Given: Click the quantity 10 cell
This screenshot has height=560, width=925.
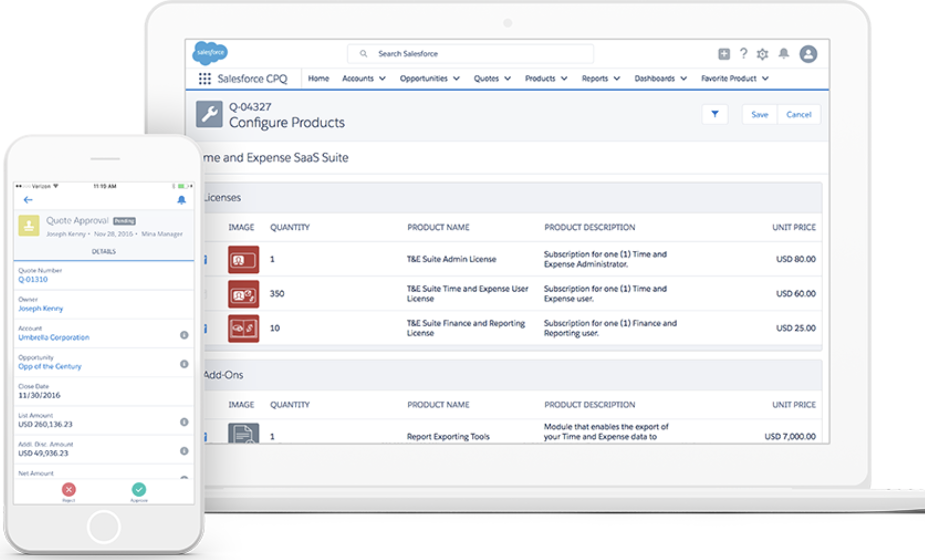Looking at the screenshot, I should pyautogui.click(x=275, y=328).
